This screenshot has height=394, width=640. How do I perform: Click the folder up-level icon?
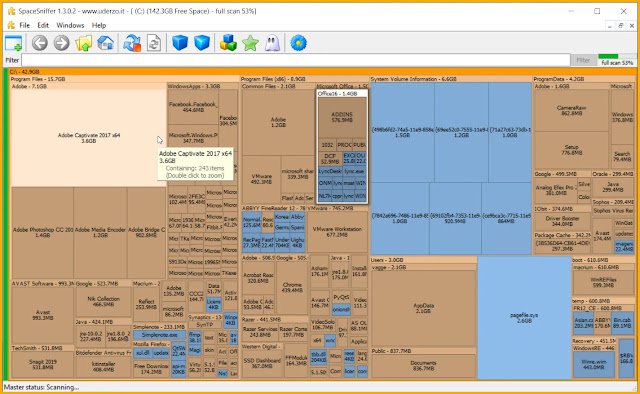click(x=84, y=43)
